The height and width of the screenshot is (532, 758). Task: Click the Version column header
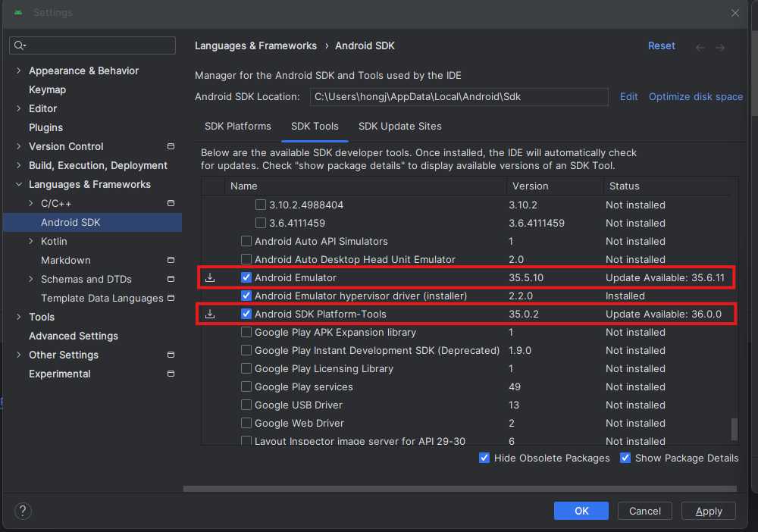(555, 186)
